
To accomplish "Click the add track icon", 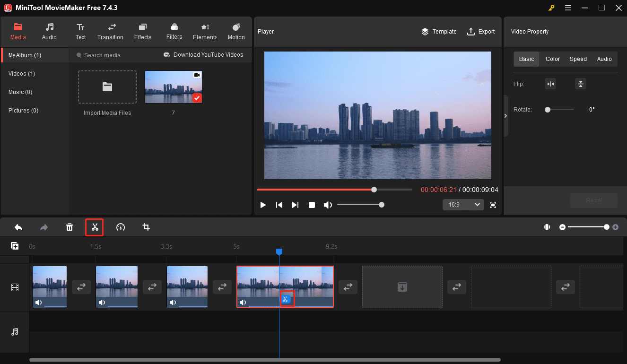I will click(15, 246).
